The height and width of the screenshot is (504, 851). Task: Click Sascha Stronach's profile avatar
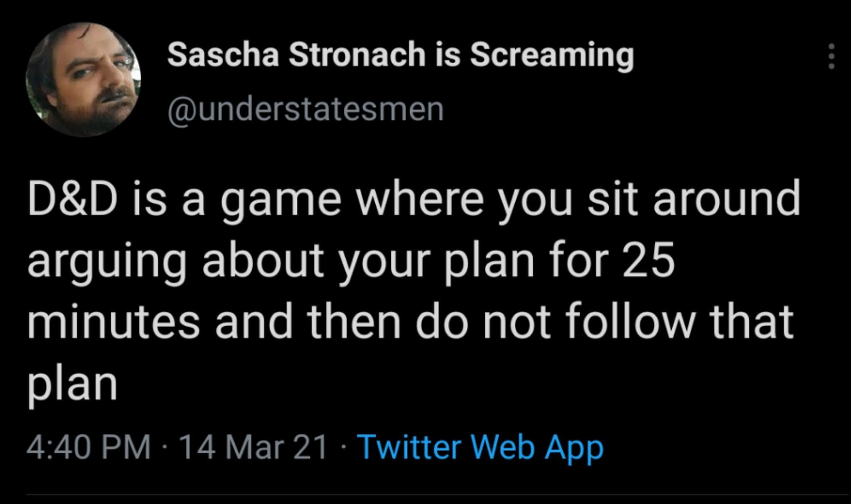(84, 79)
